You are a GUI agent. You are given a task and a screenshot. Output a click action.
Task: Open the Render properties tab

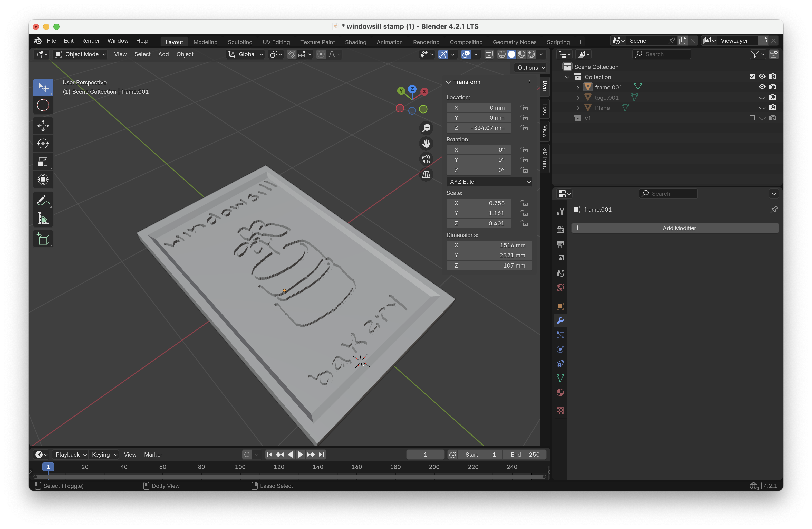point(560,229)
